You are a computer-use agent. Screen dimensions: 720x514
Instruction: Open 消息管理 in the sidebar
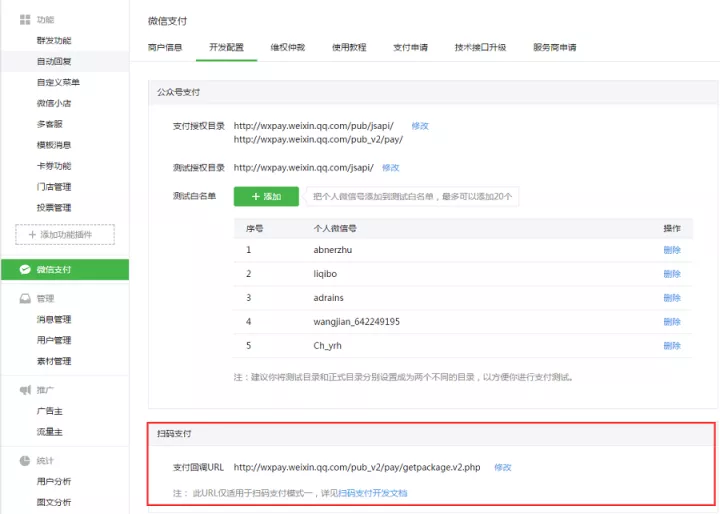54,319
